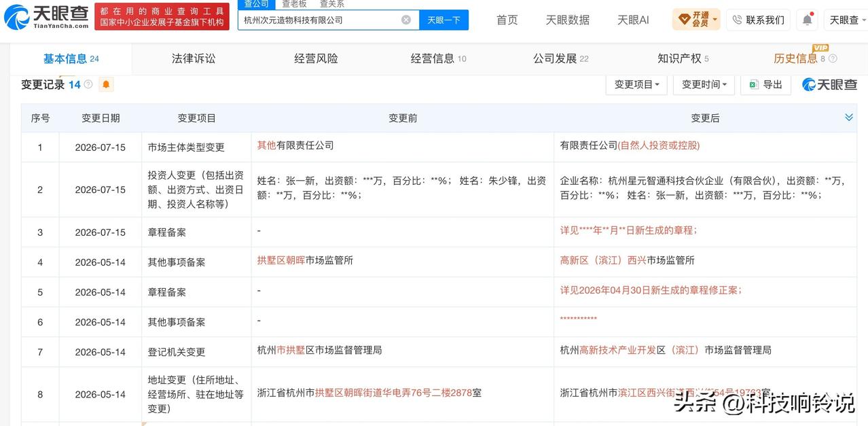Click the help icon beside 历史信息
Screen dimensions: 868x426
[x=833, y=59]
